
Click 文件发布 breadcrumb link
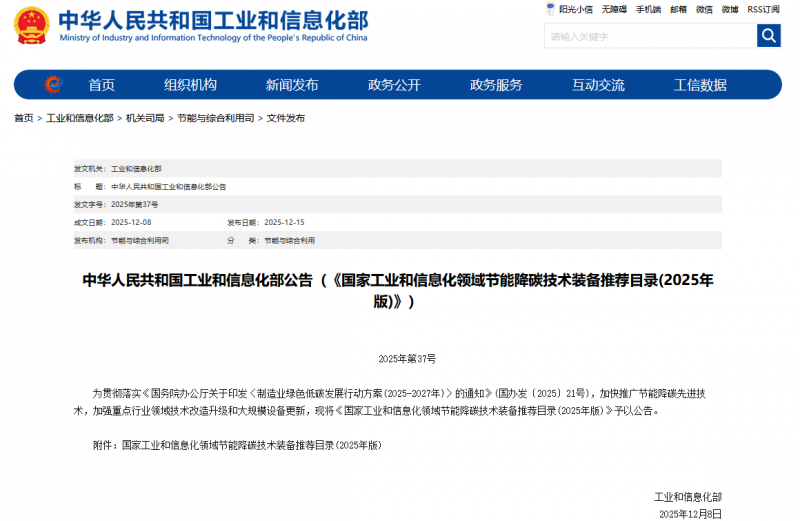285,118
